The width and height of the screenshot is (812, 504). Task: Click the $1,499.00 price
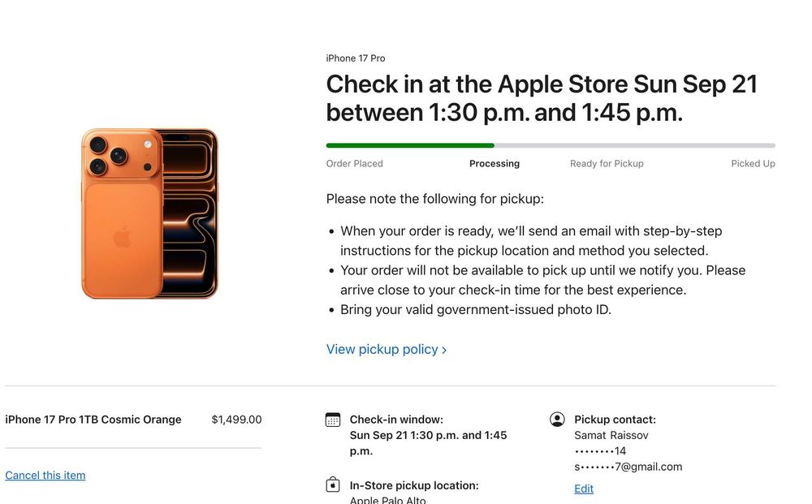pyautogui.click(x=236, y=420)
